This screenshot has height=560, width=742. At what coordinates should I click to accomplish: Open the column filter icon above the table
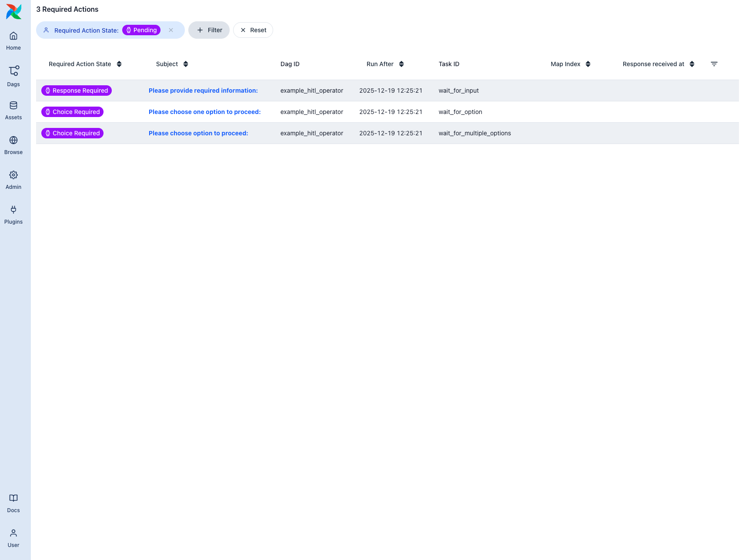[714, 64]
